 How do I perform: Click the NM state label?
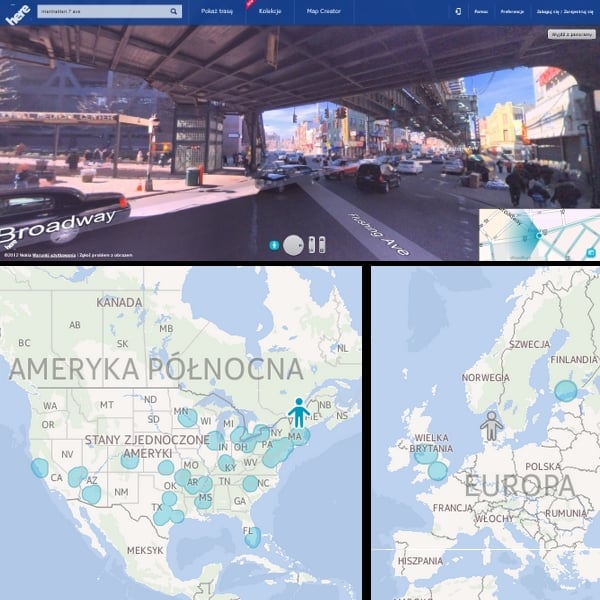coord(121,492)
